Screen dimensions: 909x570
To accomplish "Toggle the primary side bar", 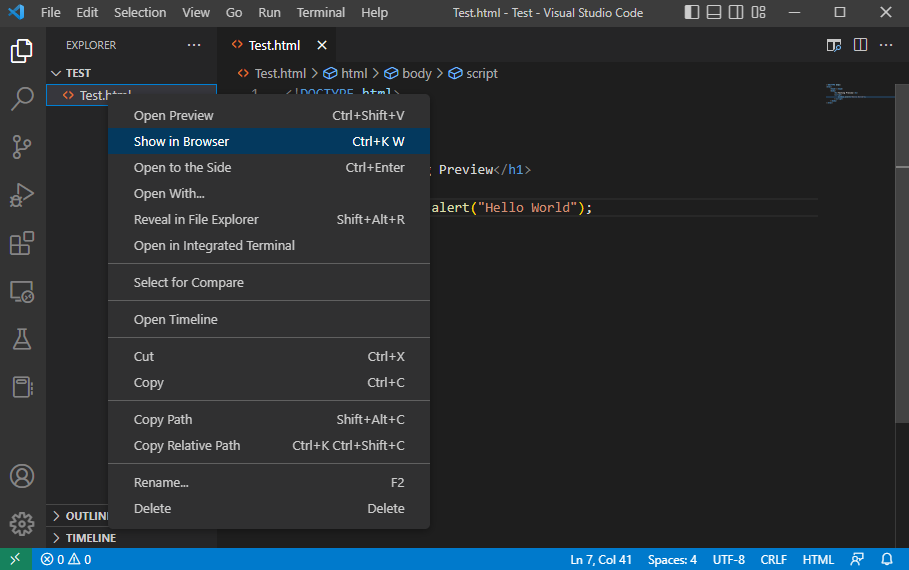I will (x=692, y=12).
